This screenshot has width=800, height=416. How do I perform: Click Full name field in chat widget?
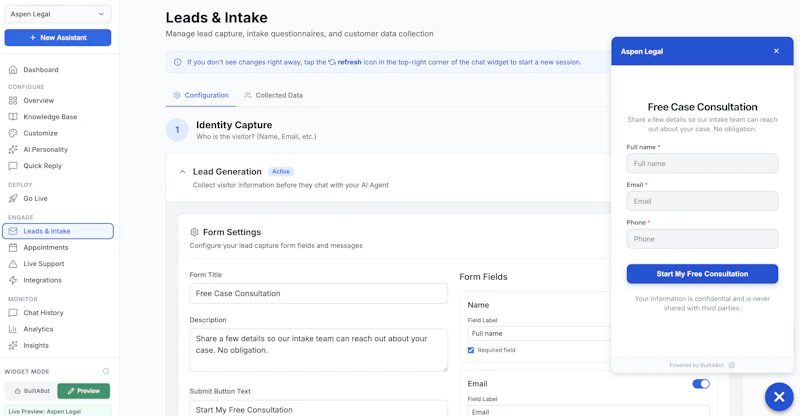tap(702, 164)
